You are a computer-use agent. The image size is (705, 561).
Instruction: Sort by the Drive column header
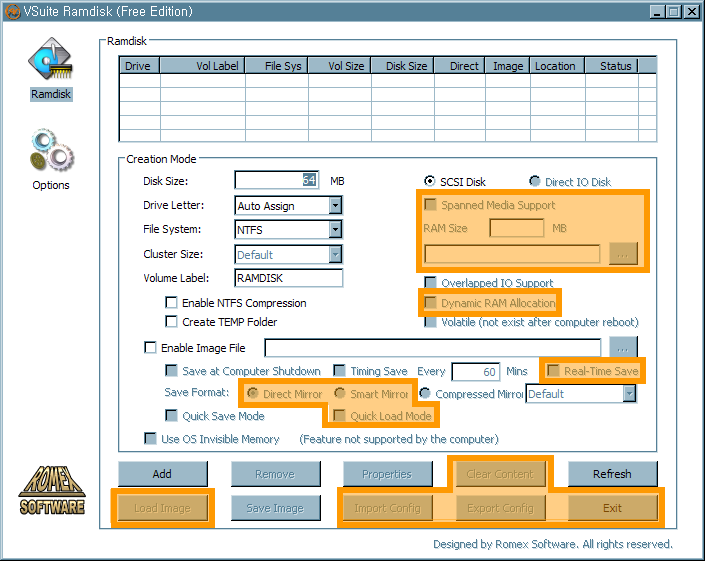pos(140,66)
